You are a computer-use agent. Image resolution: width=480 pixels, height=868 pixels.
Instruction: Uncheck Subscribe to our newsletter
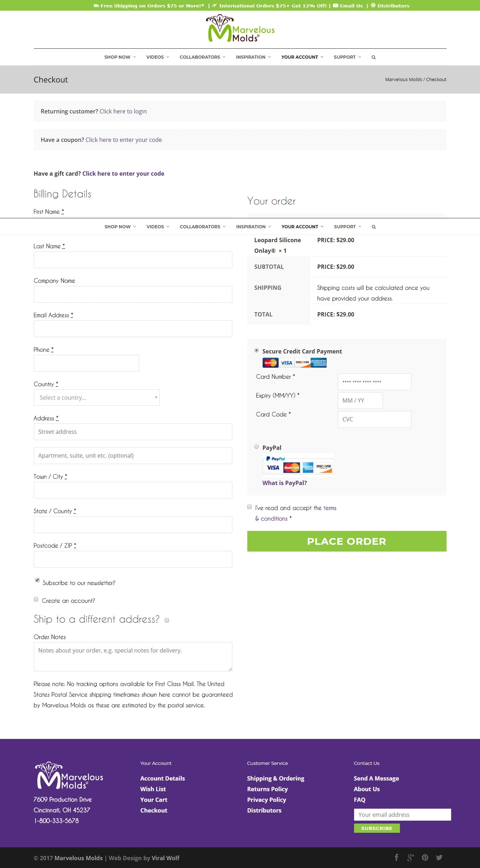tap(37, 580)
